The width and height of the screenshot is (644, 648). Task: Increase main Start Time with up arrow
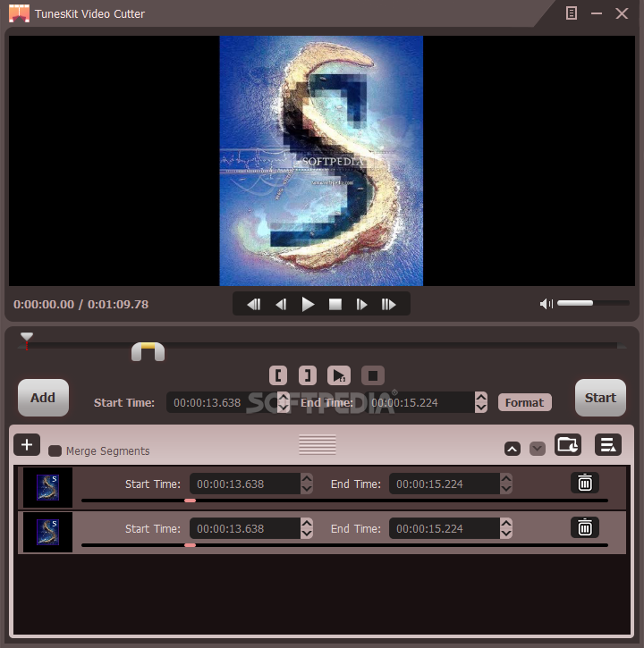284,398
